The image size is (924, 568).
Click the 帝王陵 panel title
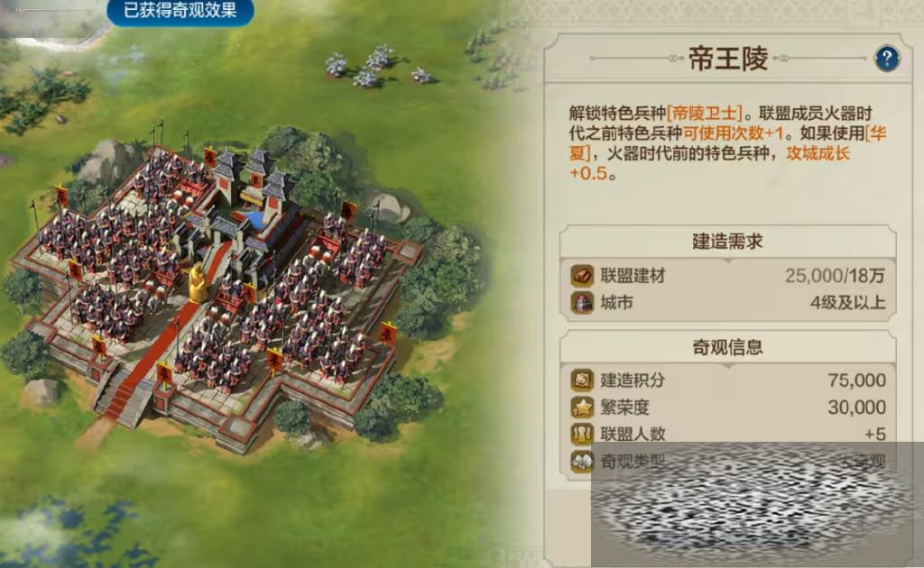(728, 59)
